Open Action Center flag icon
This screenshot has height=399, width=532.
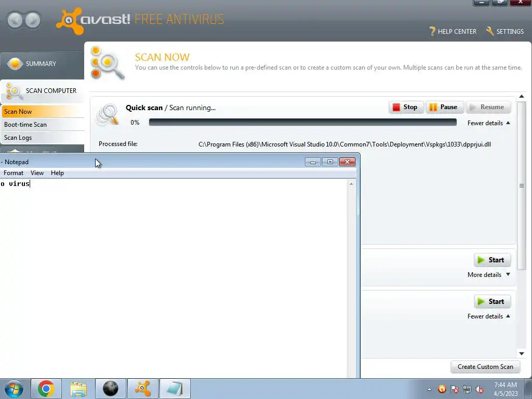[454, 389]
